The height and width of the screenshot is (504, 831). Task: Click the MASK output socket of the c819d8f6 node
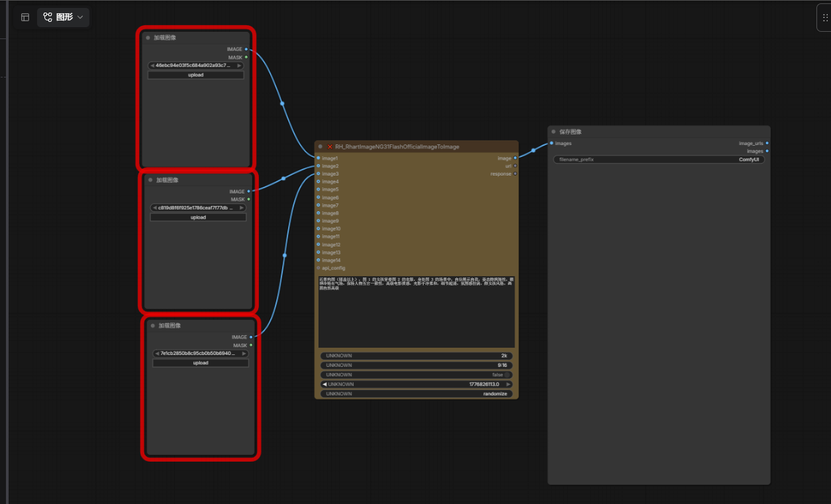249,199
